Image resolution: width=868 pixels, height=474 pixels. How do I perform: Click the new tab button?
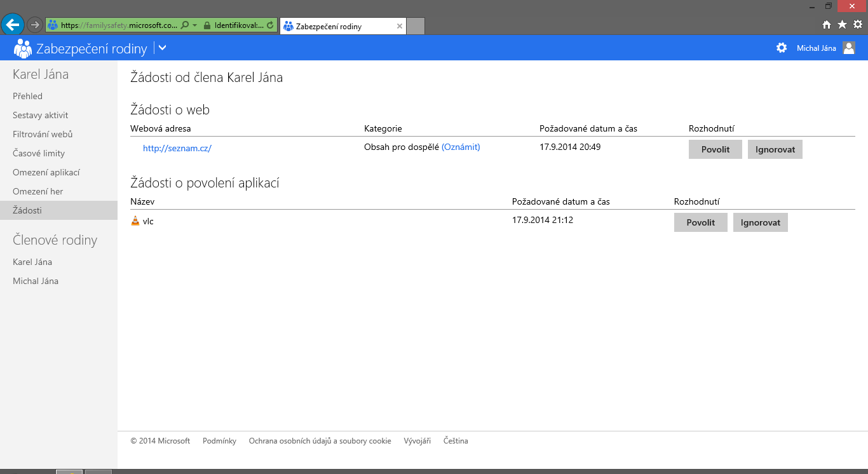point(415,26)
